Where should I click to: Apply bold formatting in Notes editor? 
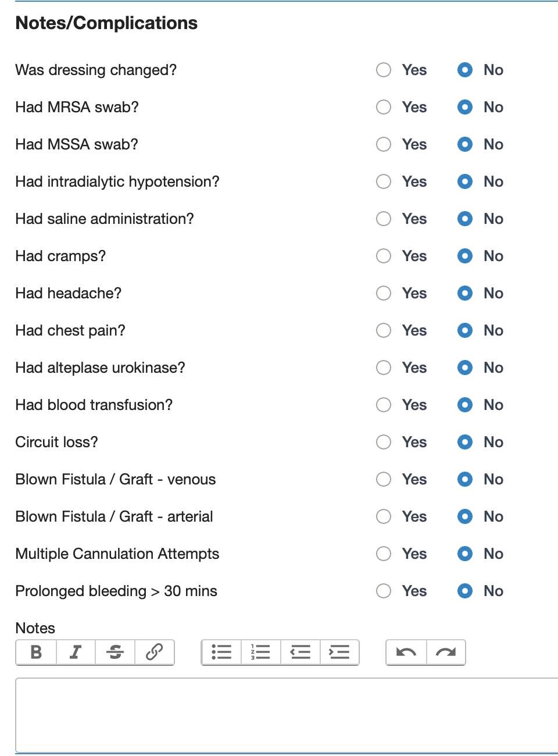36,652
